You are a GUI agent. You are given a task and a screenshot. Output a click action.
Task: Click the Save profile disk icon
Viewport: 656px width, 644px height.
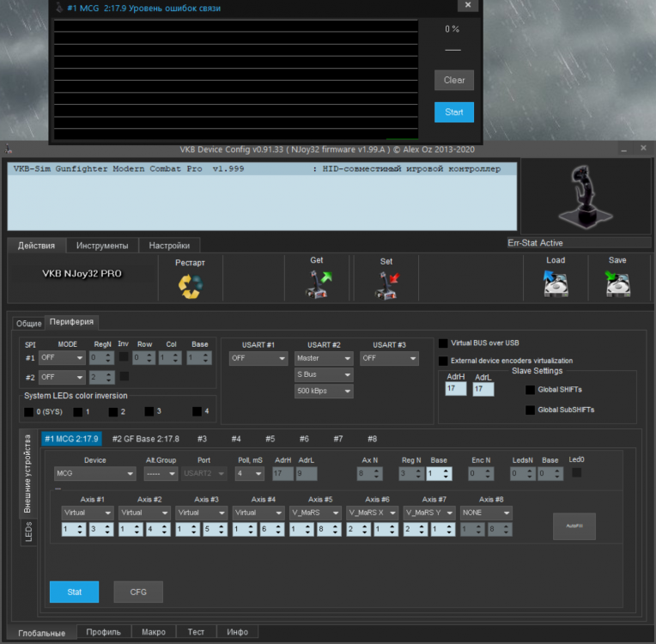click(x=617, y=284)
